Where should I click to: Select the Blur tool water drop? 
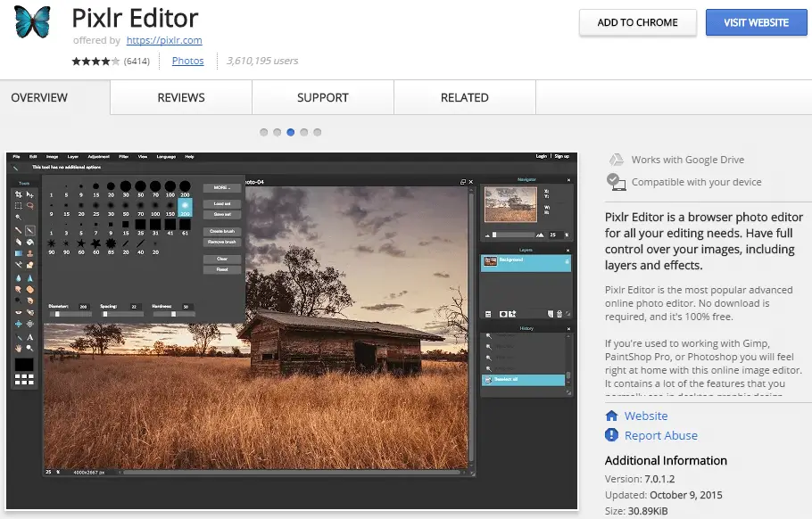point(18,278)
